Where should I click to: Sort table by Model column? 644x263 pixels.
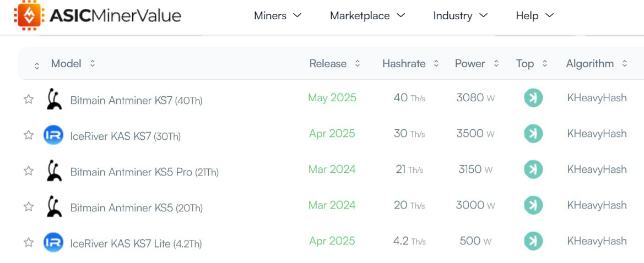pyautogui.click(x=73, y=64)
